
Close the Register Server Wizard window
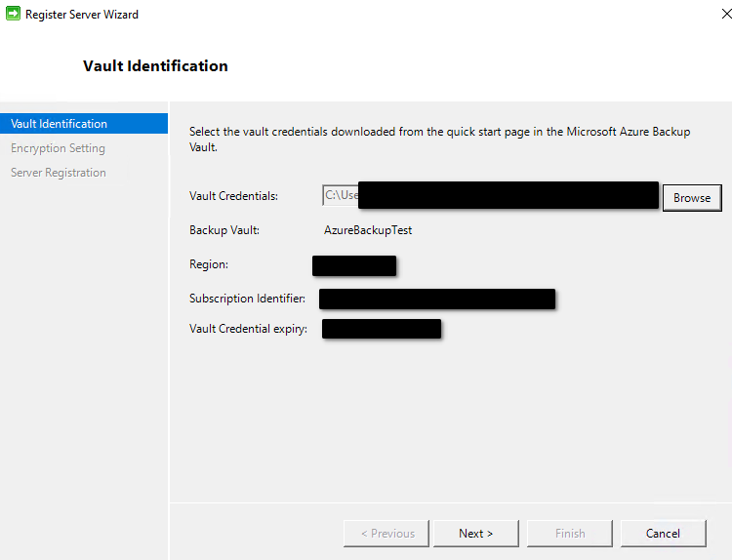click(x=726, y=14)
